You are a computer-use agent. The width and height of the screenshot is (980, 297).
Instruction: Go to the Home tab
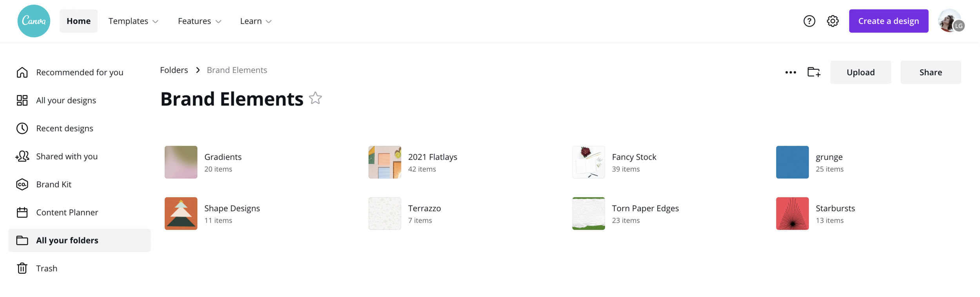78,21
